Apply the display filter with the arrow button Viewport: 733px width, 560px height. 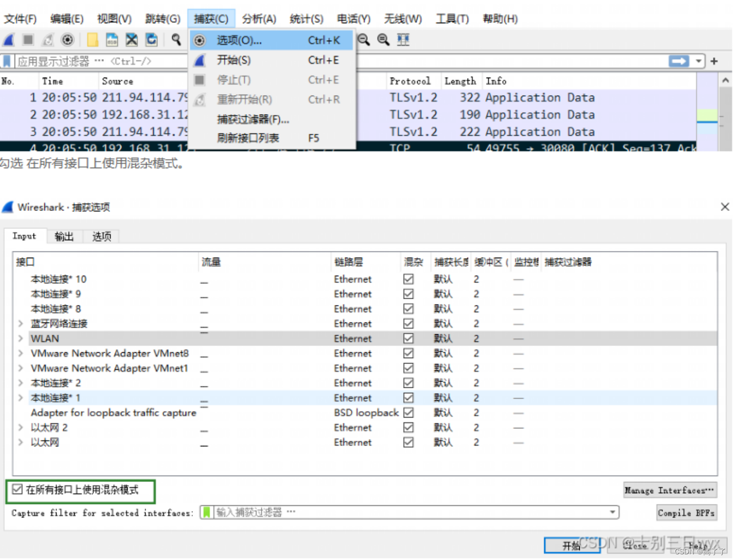[x=679, y=61]
